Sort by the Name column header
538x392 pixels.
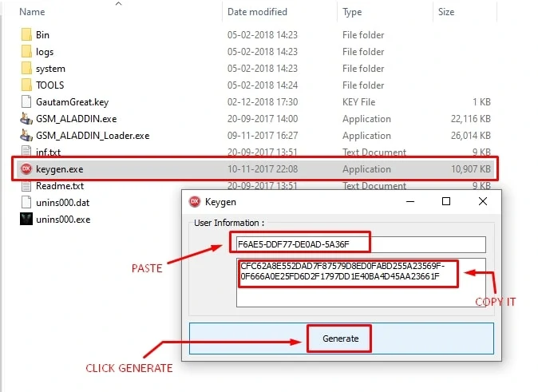tap(32, 12)
